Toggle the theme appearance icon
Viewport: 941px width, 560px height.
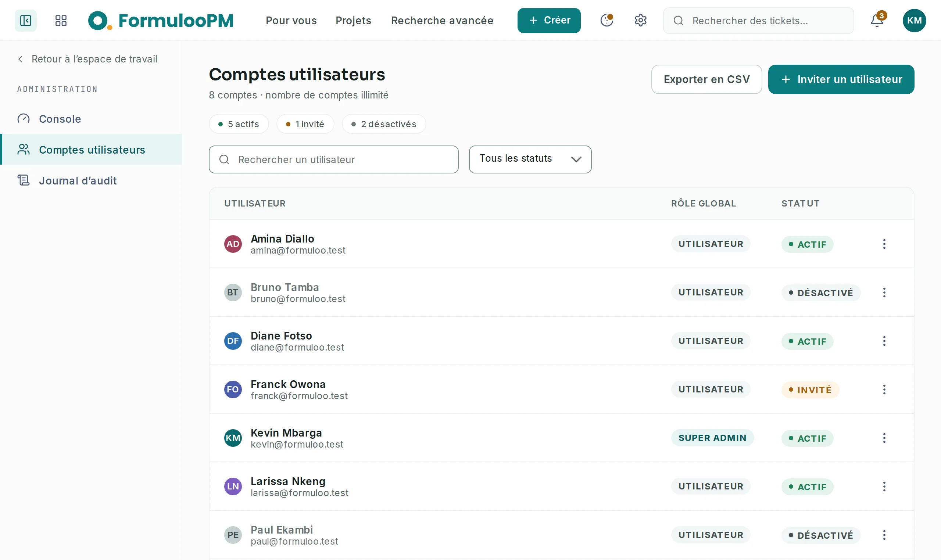point(607,20)
